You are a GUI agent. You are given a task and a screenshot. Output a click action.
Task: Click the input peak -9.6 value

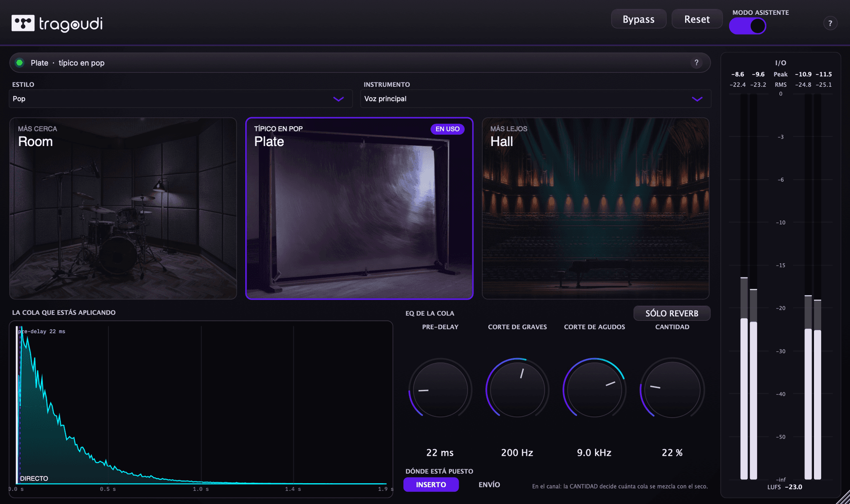tap(758, 74)
